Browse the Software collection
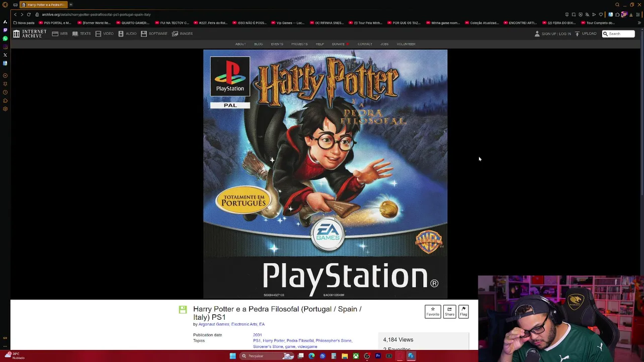 point(154,34)
